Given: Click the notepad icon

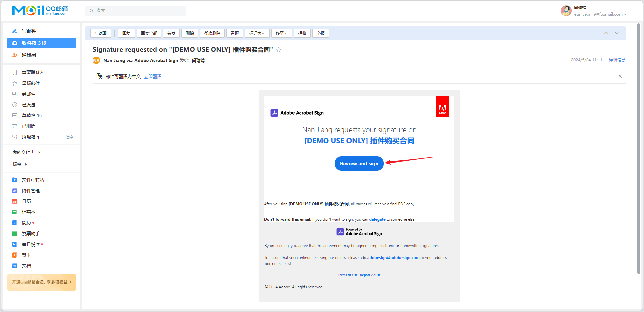Looking at the screenshot, I should 15,212.
